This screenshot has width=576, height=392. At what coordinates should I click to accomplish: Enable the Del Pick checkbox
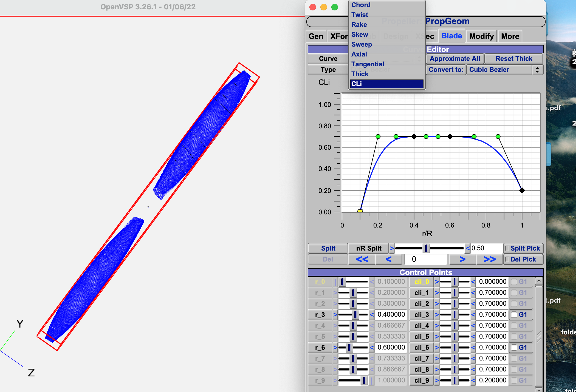[507, 259]
